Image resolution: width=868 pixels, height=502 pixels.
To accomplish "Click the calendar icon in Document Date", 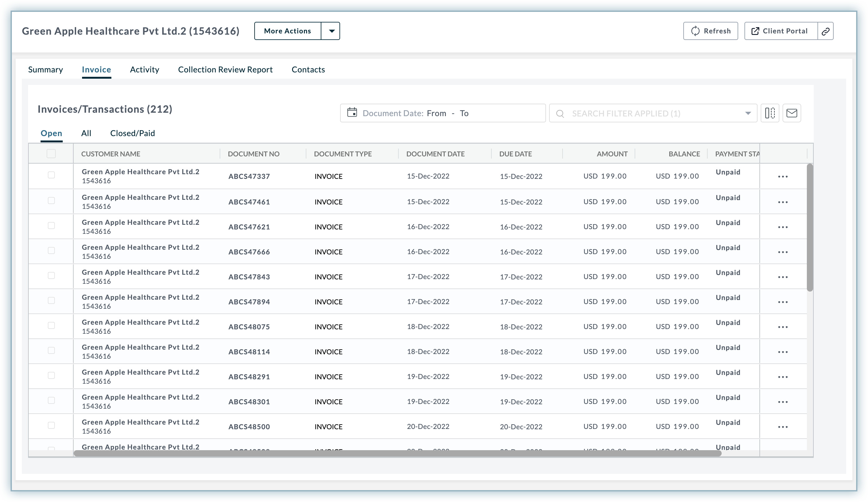I will point(352,113).
